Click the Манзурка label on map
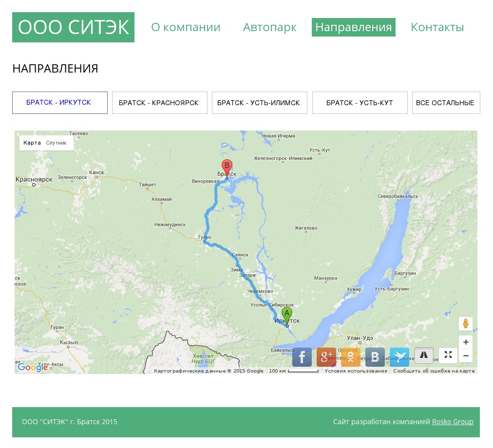 (325, 278)
